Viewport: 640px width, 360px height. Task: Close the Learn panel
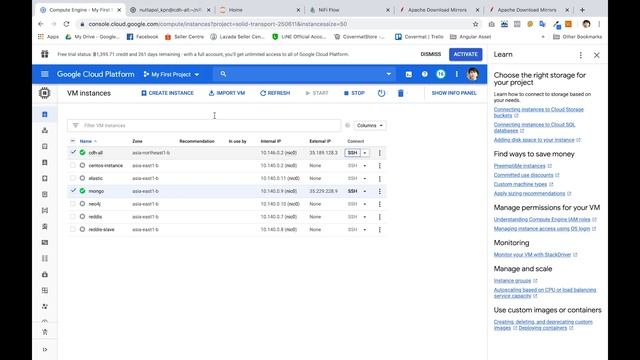[596, 55]
